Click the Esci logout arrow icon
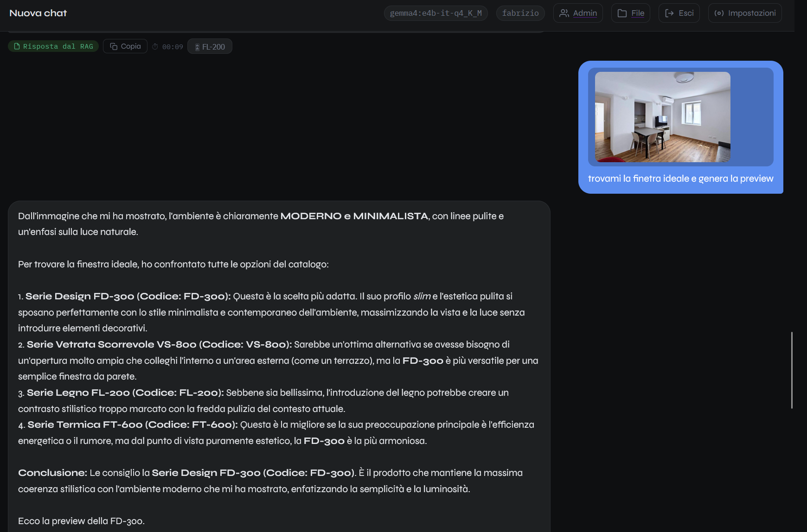 669,13
